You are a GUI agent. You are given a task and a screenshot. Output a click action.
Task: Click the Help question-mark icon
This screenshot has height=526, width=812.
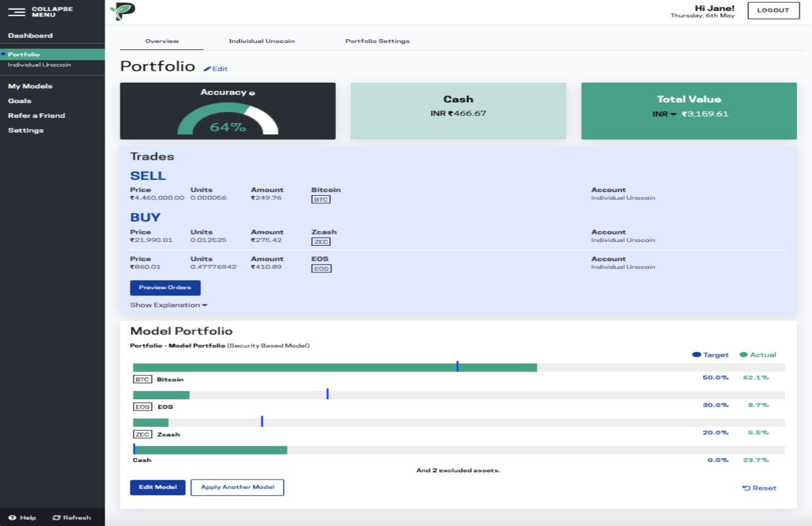[x=12, y=518]
